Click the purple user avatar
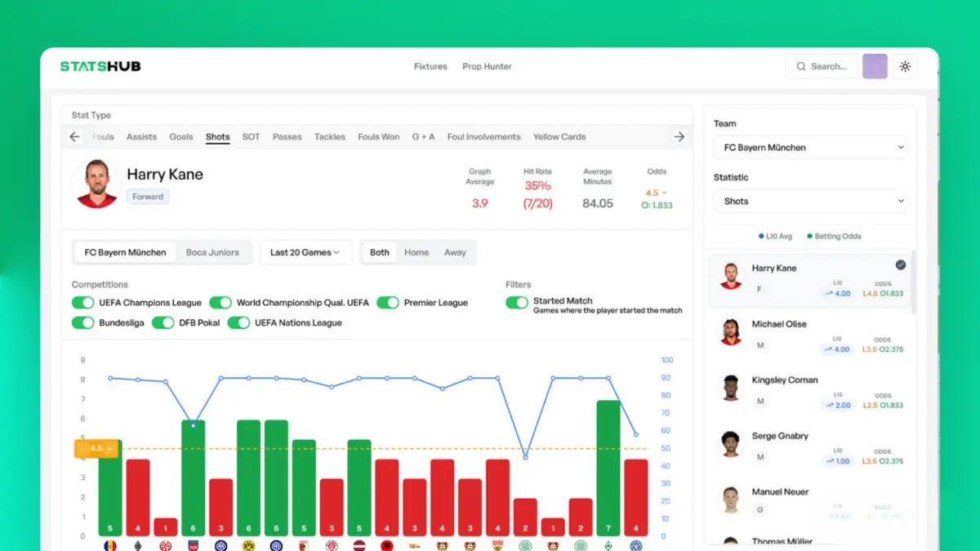 click(x=875, y=67)
